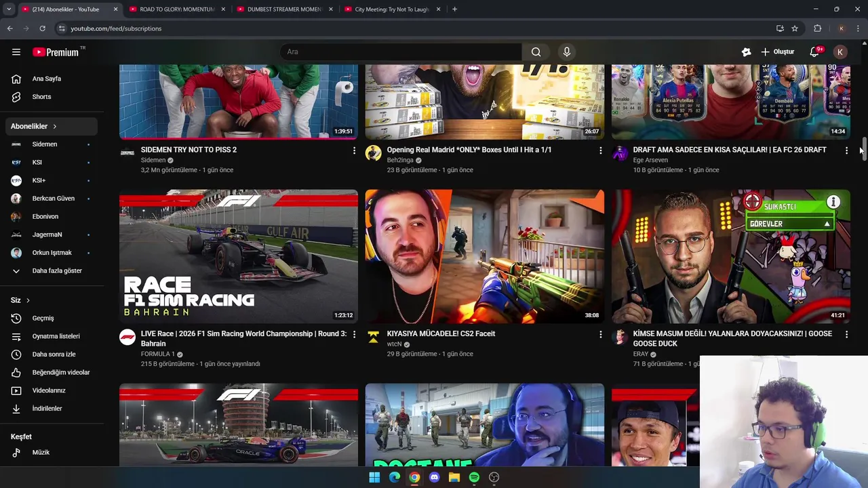Open more options for LIVE Race 2026 F1 video

tap(354, 334)
